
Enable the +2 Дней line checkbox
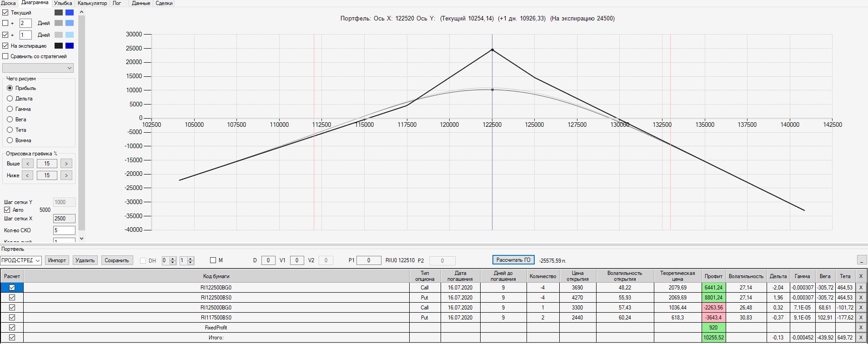5,23
